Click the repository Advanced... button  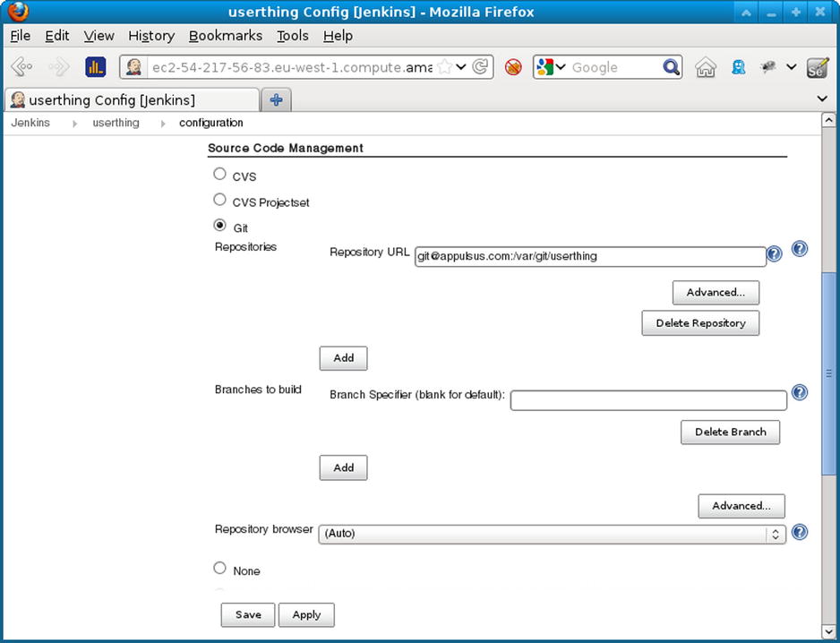tap(716, 293)
